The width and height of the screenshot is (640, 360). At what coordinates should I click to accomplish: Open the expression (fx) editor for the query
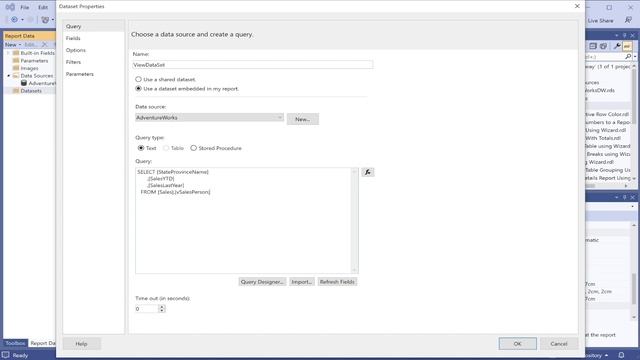coord(367,172)
